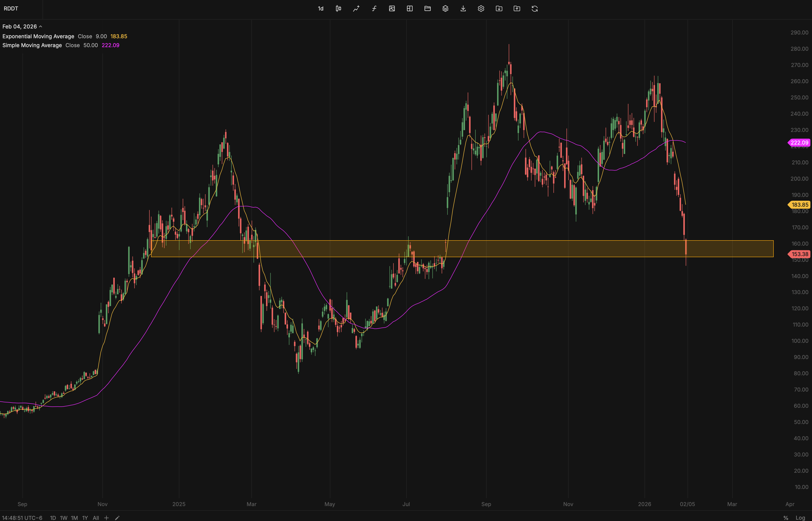The height and width of the screenshot is (521, 812).
Task: Select the 1Y range tab
Action: pos(85,518)
